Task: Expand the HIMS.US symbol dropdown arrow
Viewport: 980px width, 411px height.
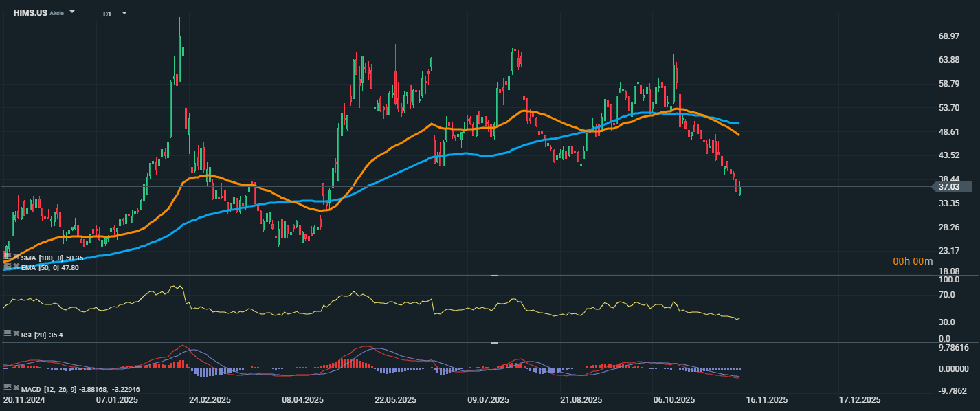Action: point(73,12)
